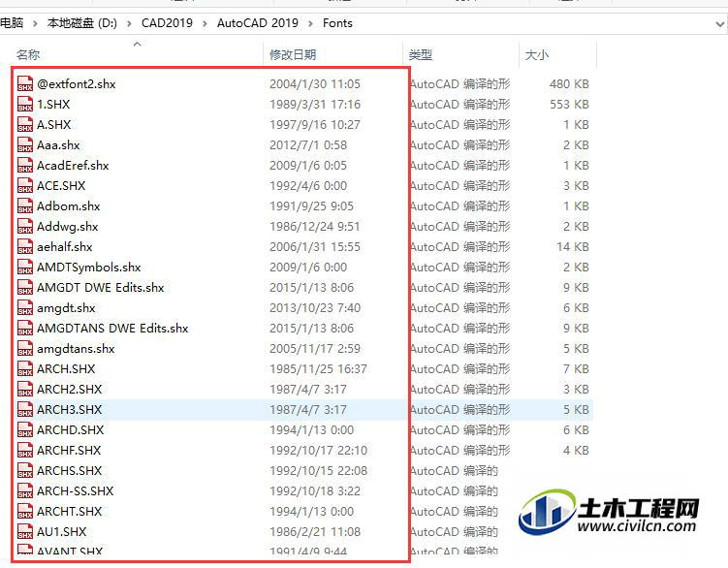Click date 1992/10/17 22:10

click(x=318, y=451)
